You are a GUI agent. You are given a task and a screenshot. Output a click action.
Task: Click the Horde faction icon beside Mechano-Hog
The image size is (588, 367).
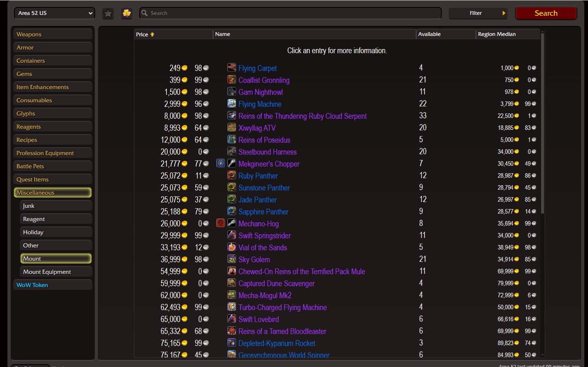pyautogui.click(x=220, y=223)
